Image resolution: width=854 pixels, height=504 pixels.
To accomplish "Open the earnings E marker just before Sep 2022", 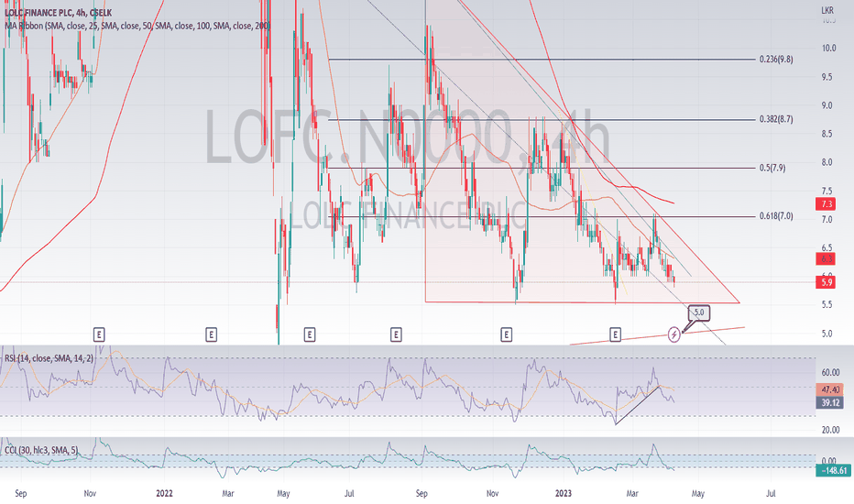I will [396, 334].
